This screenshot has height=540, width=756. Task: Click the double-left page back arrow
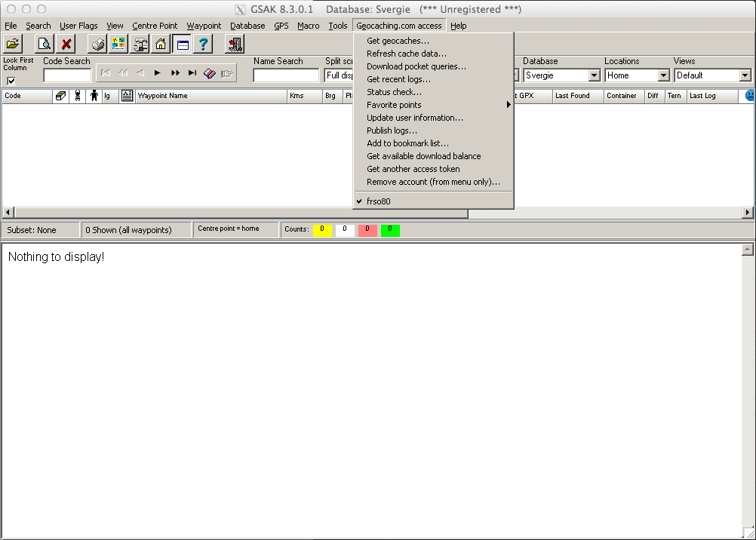(123, 73)
